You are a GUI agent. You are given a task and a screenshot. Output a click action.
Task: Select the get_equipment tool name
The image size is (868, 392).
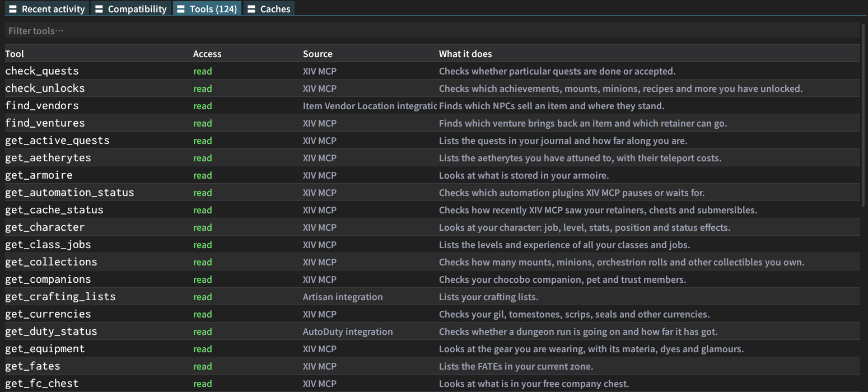(45, 349)
